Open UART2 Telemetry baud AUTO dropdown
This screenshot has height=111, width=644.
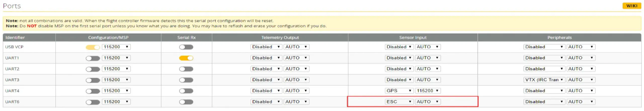click(296, 69)
